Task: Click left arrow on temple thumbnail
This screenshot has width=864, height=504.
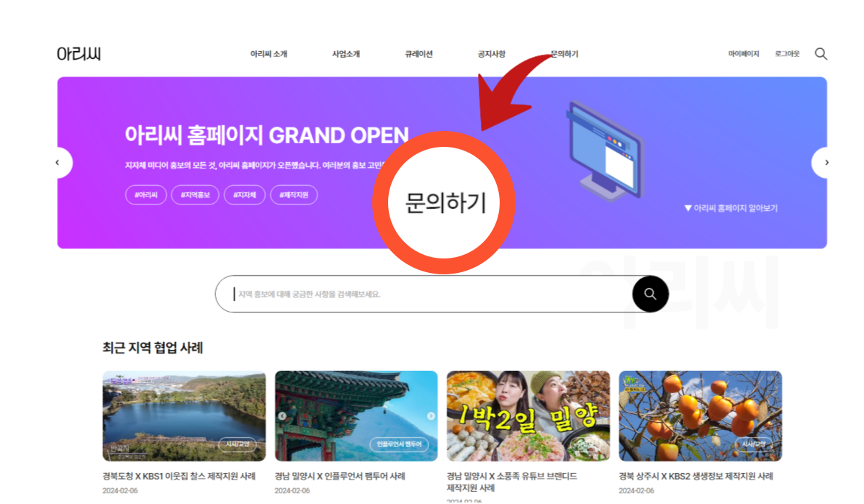Action: [x=282, y=416]
